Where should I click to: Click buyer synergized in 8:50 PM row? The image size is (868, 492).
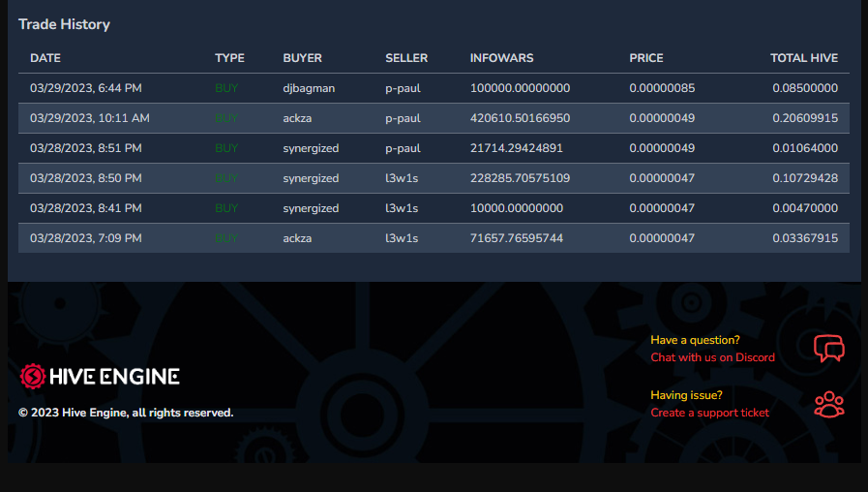pyautogui.click(x=311, y=178)
